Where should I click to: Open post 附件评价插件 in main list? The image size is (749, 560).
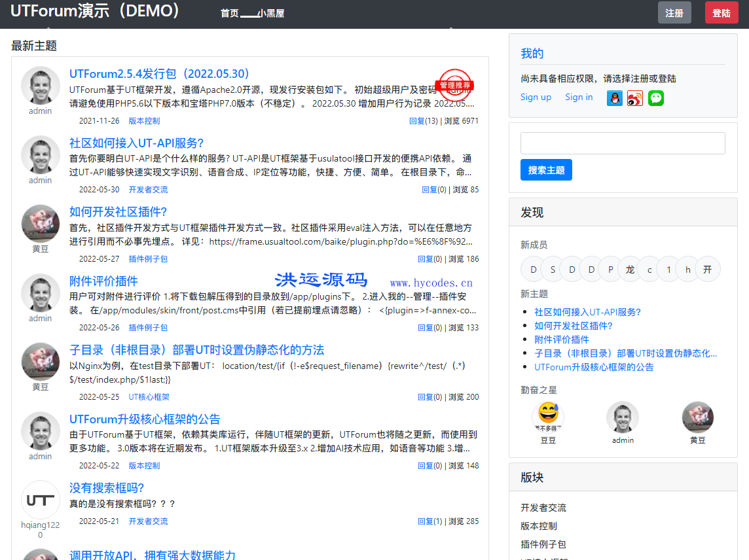(x=103, y=281)
